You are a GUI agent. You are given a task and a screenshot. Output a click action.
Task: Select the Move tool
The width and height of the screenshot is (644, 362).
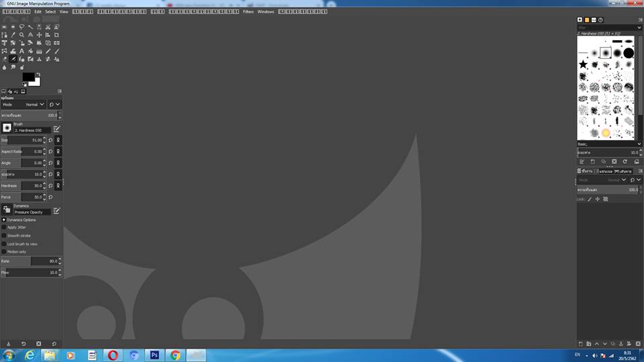[39, 35]
